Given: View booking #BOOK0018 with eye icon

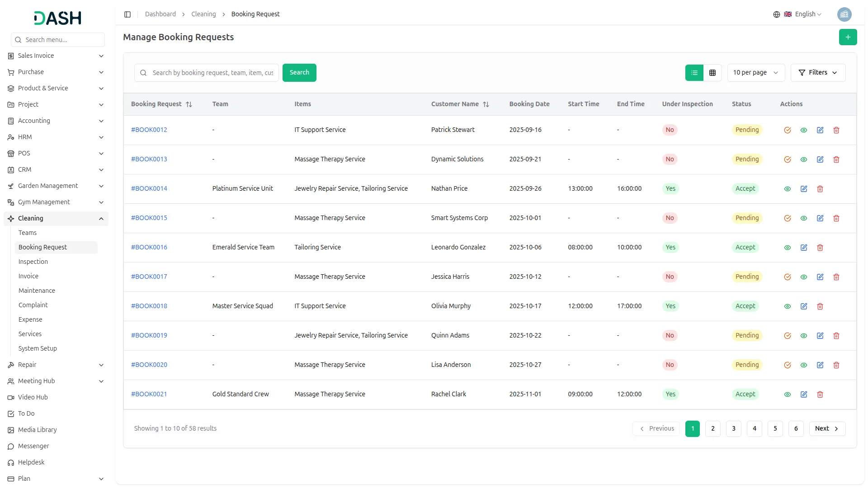Looking at the screenshot, I should tap(787, 306).
